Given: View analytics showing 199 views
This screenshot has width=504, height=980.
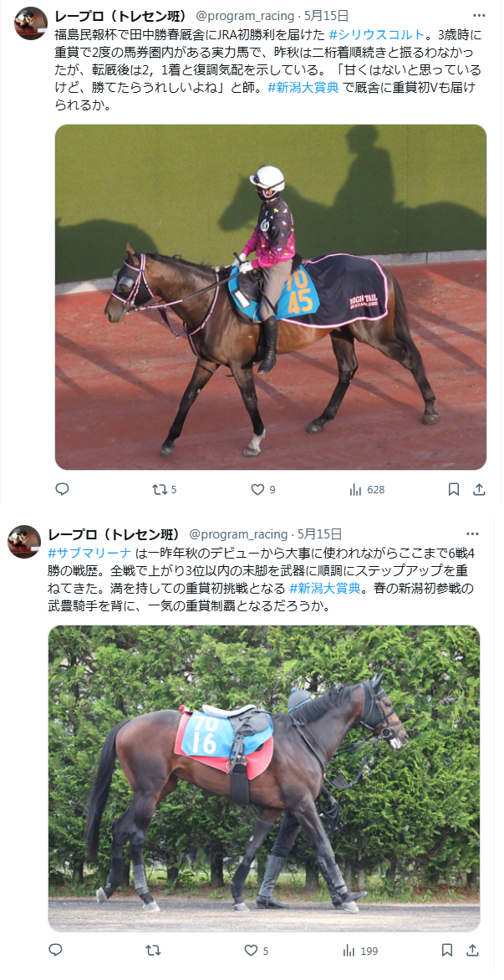Looking at the screenshot, I should point(360,951).
